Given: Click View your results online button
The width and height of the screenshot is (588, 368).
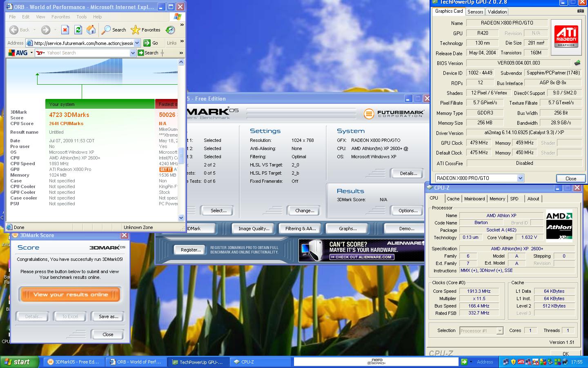Looking at the screenshot, I should 70,295.
